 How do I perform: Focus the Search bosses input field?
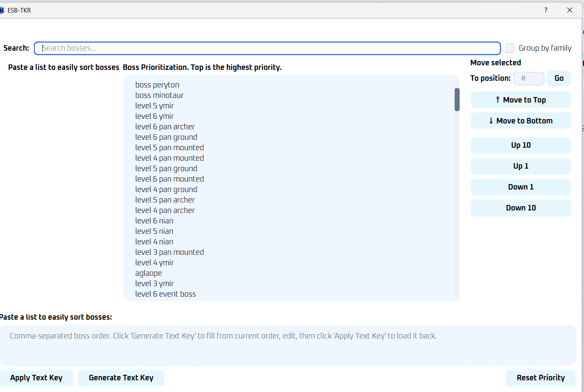tap(267, 48)
